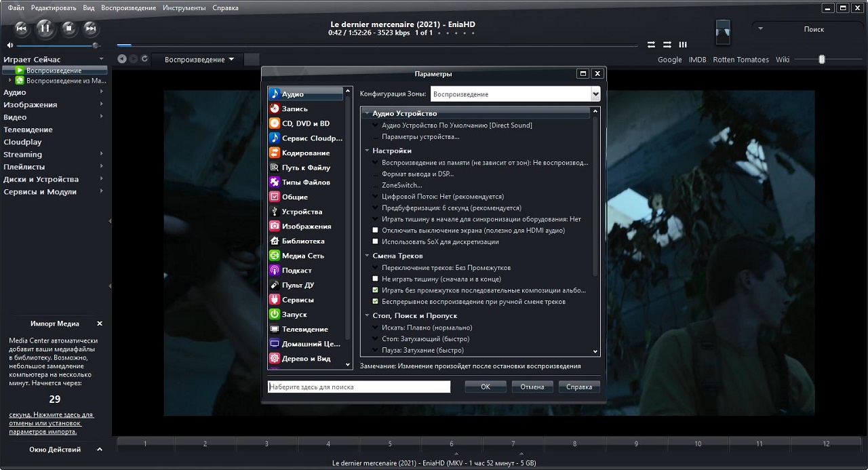Open the Инструменты menu
Image resolution: width=868 pixels, height=470 pixels.
[x=184, y=8]
